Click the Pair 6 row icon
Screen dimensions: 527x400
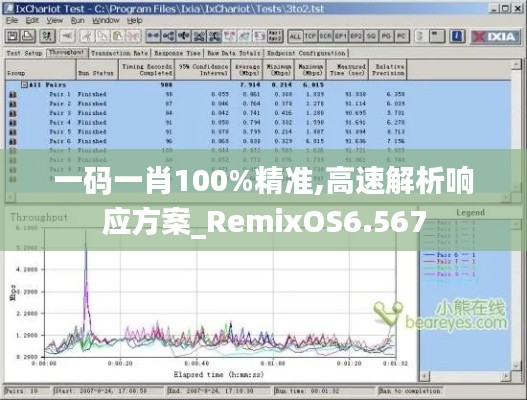point(13,142)
